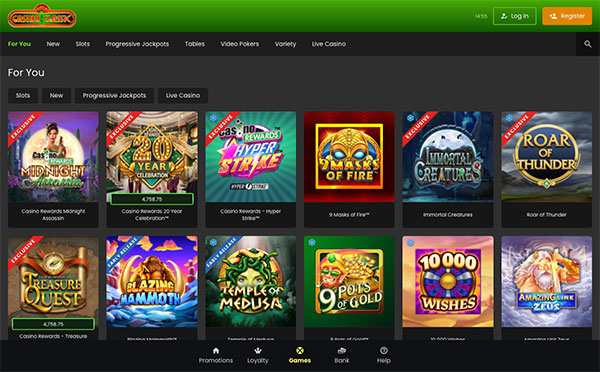Click jackpot amount 4,758.75 on 20 Year Celebration

[x=152, y=199]
